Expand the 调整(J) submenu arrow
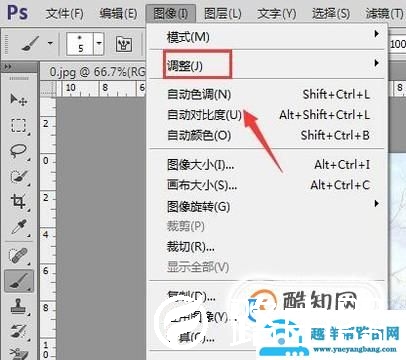This screenshot has height=360, width=406. (376, 63)
